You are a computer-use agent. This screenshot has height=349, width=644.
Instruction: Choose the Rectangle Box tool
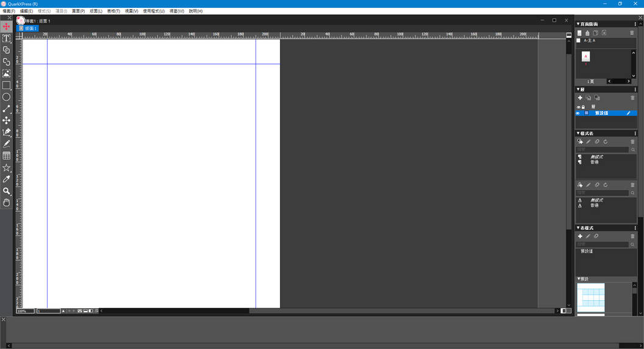(x=6, y=85)
